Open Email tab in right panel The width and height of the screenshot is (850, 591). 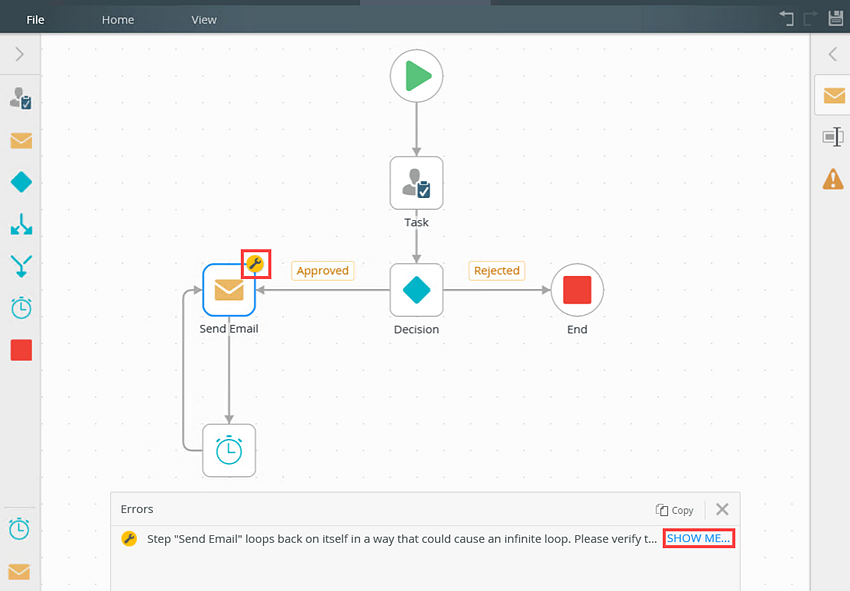coord(834,95)
